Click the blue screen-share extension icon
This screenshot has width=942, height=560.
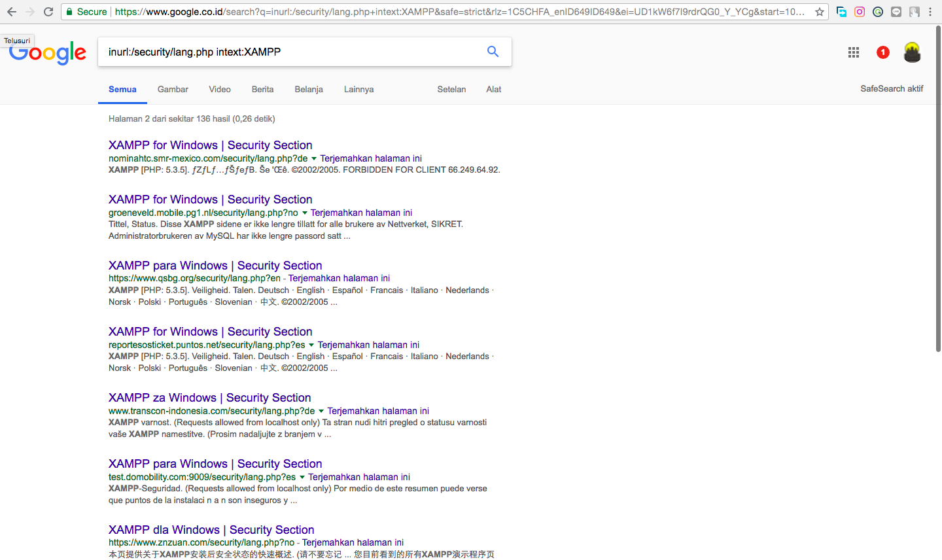click(x=841, y=12)
